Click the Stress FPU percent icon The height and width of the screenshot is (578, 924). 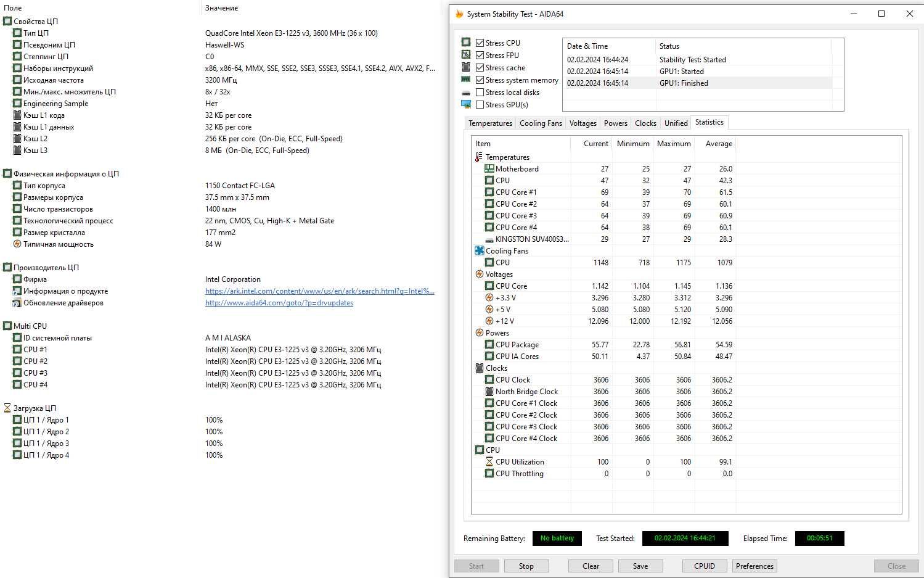(x=466, y=55)
